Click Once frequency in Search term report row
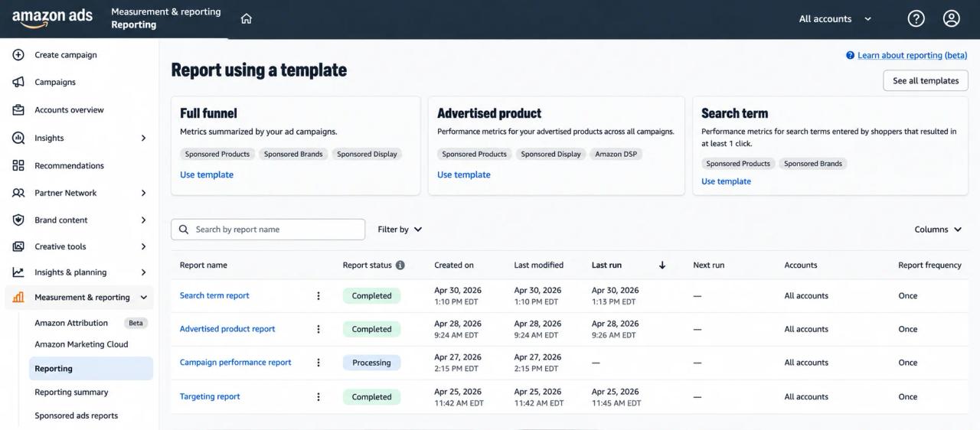The height and width of the screenshot is (430, 980). (908, 296)
